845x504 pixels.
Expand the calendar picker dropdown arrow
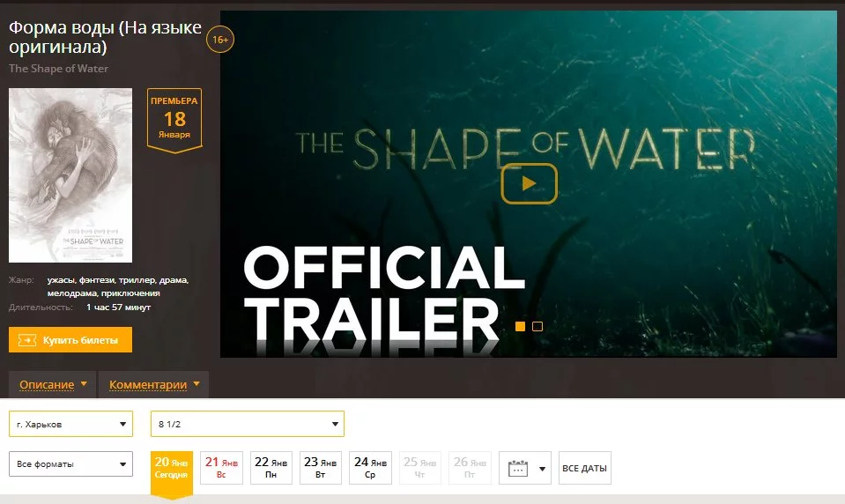coord(542,469)
